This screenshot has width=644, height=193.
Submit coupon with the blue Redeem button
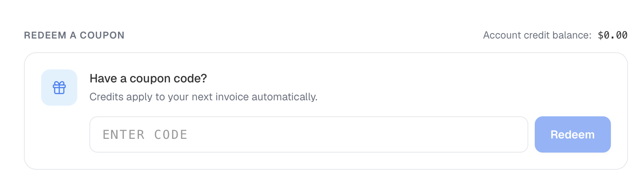(572, 134)
